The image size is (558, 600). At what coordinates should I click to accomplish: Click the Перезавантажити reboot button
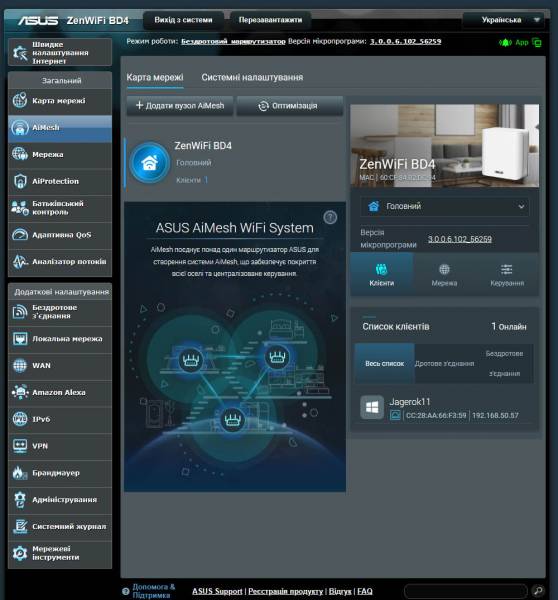coord(270,20)
